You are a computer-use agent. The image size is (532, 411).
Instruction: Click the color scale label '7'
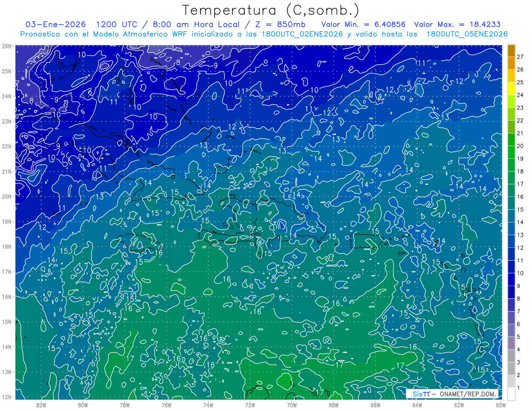click(519, 311)
